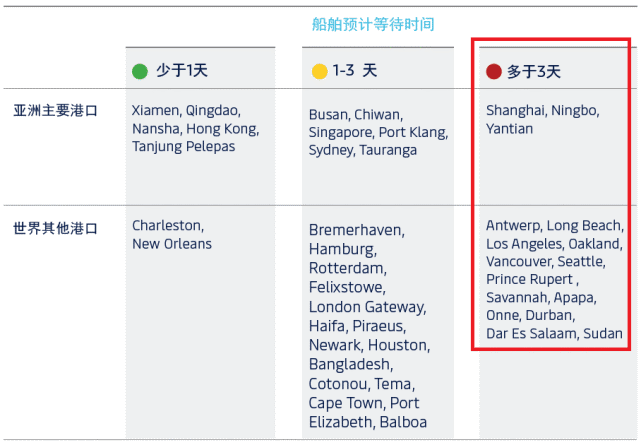Click the green circle status icon
Viewport: 641px width, 445px height.
click(140, 72)
